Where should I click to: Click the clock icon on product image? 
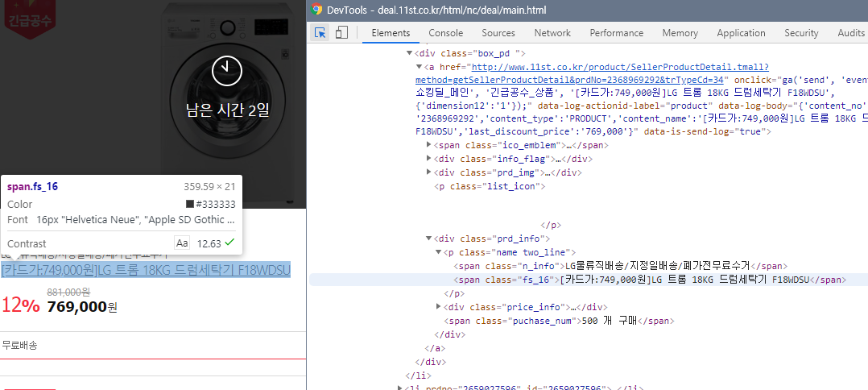coord(227,71)
